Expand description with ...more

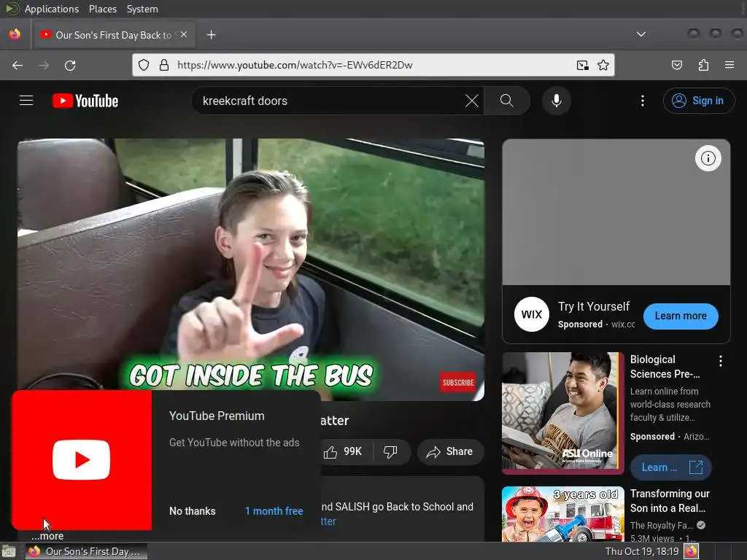[47, 536]
